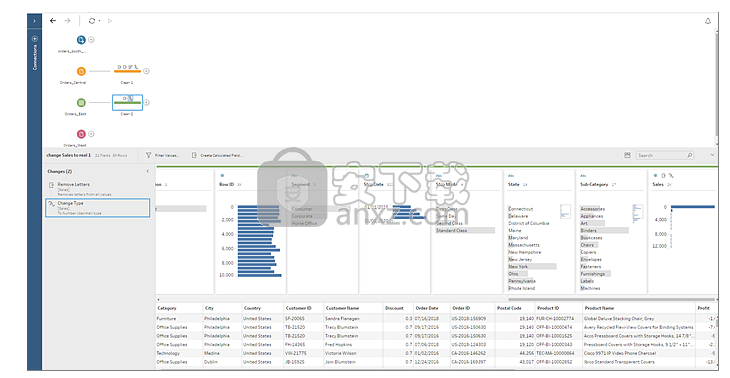Select the Sub-Category field header
This screenshot has width=730, height=378.
594,185
